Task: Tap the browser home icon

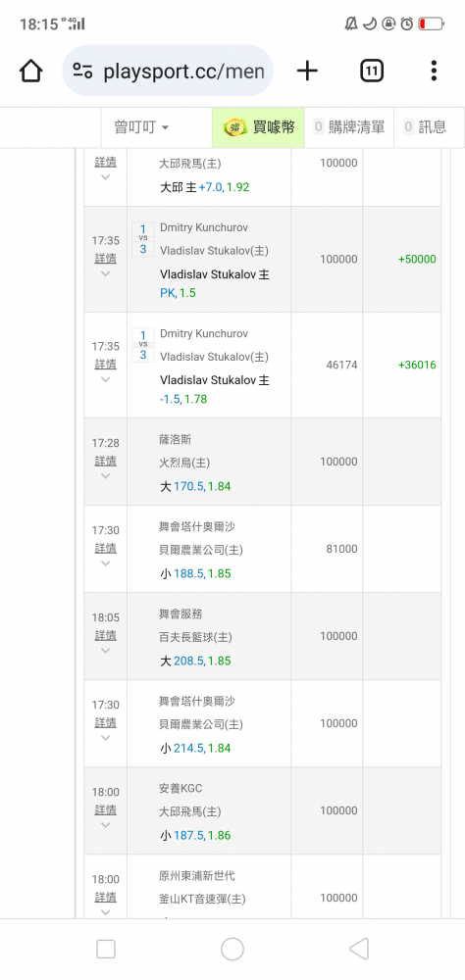Action: pyautogui.click(x=30, y=71)
